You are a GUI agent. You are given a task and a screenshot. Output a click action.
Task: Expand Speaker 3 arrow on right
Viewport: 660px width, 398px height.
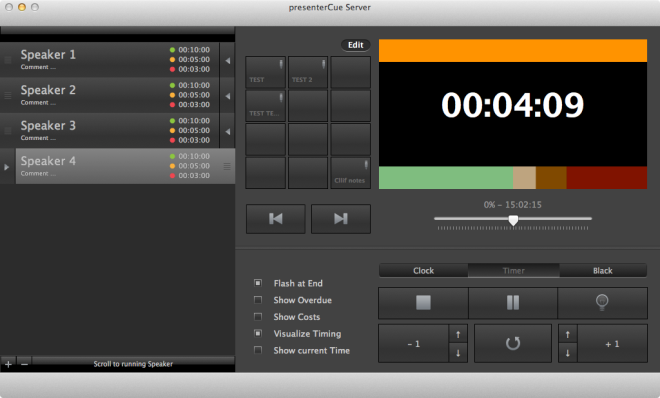pos(227,132)
